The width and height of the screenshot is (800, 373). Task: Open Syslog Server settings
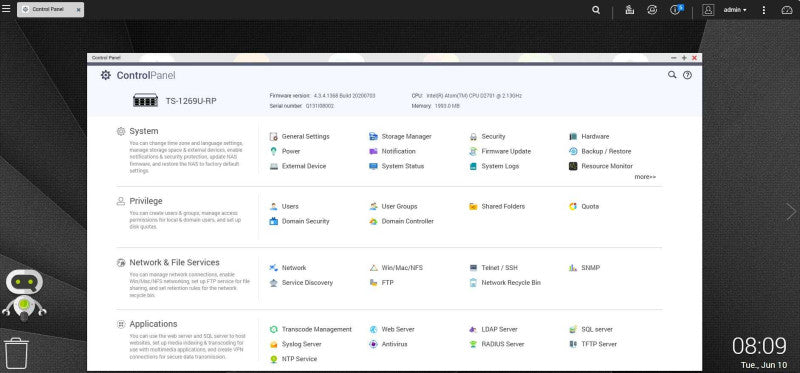(295, 344)
